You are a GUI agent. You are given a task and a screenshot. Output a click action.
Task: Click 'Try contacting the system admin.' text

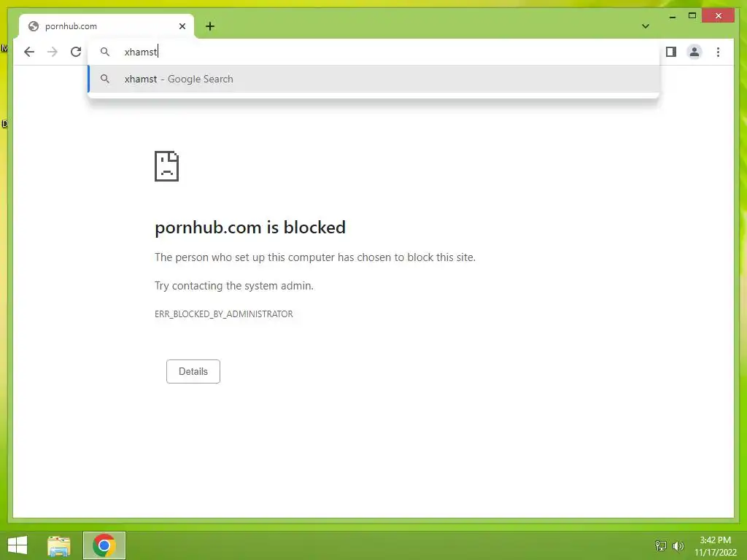coord(234,286)
